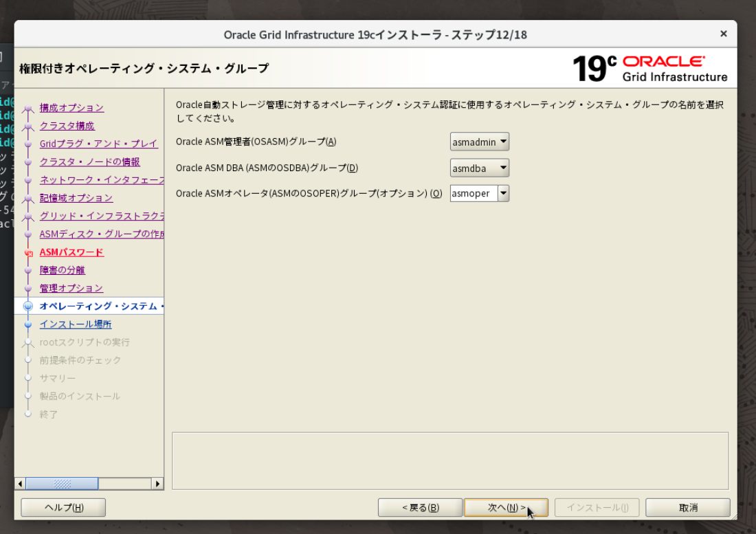Click the asmoper text field of OSOPER combo

click(474, 193)
